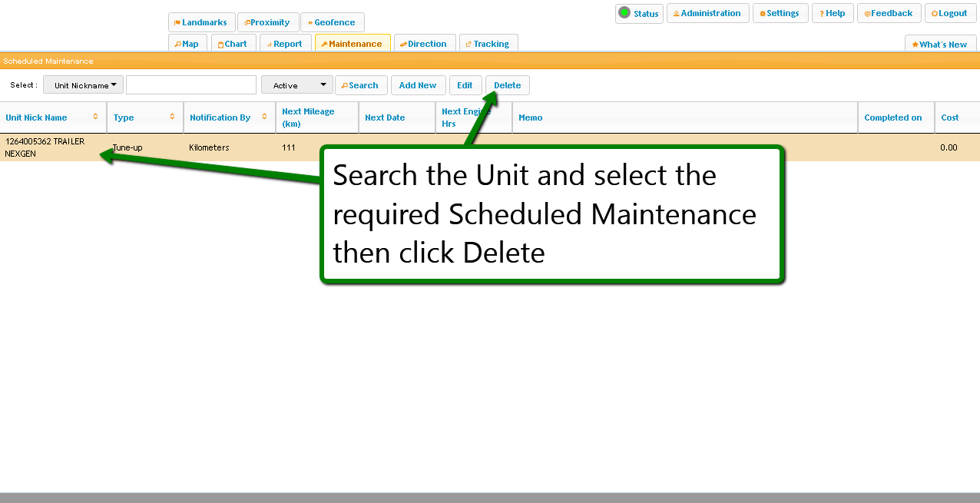Open the Administration menu

point(707,13)
